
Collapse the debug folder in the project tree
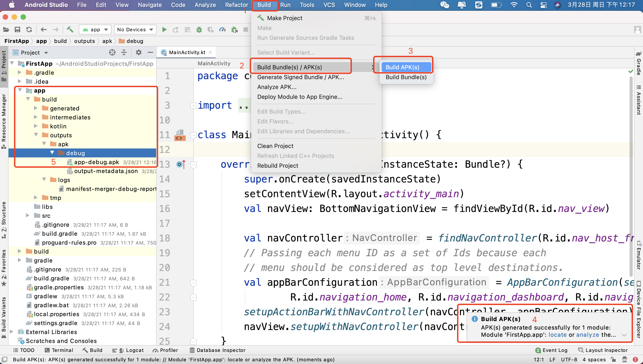[x=52, y=153]
